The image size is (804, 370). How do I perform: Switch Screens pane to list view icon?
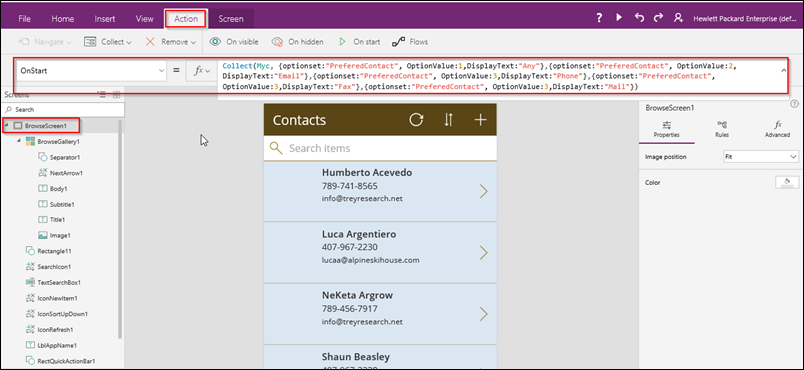click(102, 95)
